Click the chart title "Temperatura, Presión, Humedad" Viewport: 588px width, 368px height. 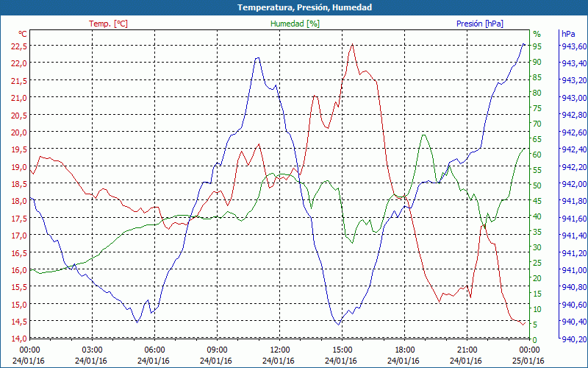[304, 7]
